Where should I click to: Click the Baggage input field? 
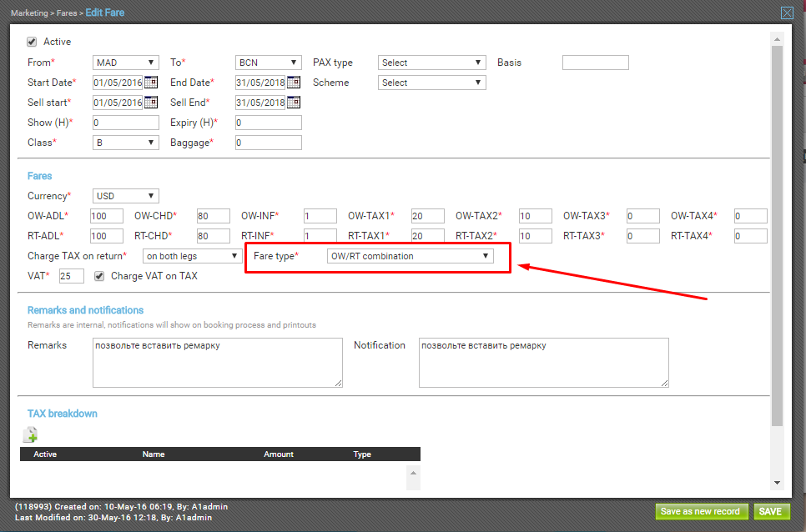click(269, 143)
